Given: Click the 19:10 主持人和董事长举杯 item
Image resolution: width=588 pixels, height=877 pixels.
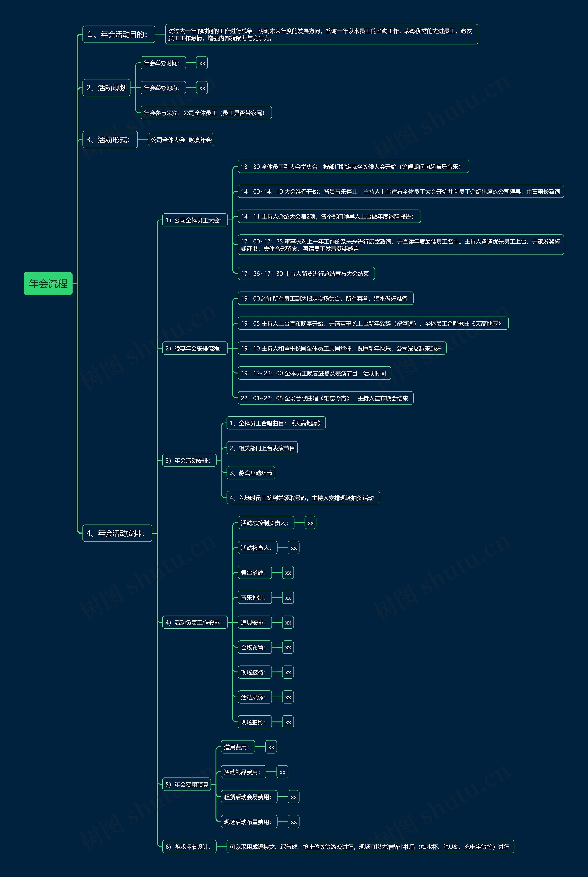Looking at the screenshot, I should click(342, 348).
